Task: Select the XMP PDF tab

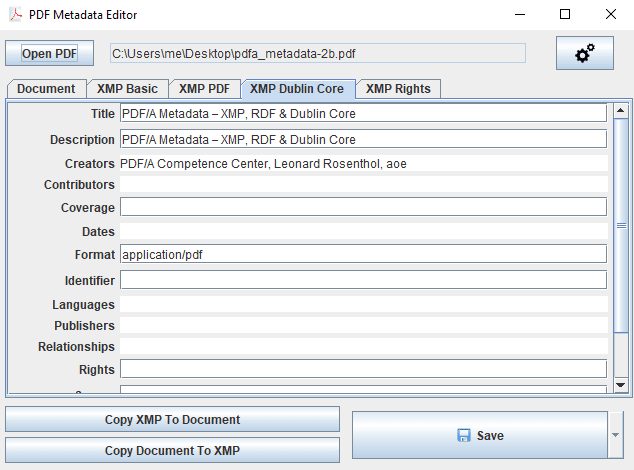Action: tap(204, 89)
